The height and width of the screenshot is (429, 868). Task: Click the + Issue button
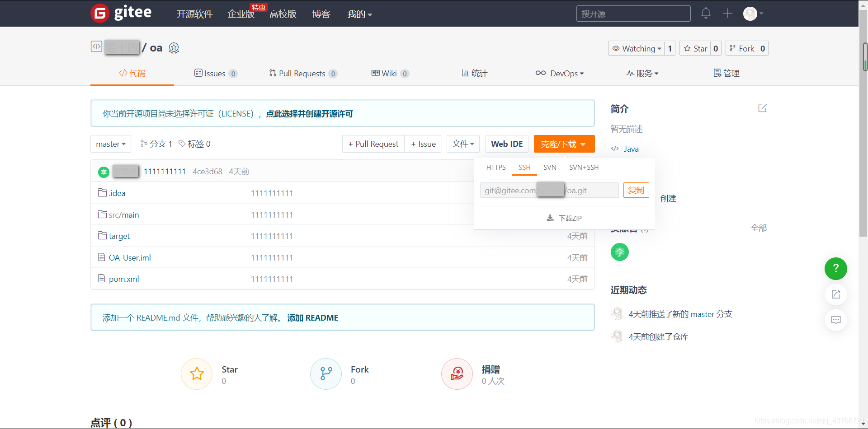423,144
